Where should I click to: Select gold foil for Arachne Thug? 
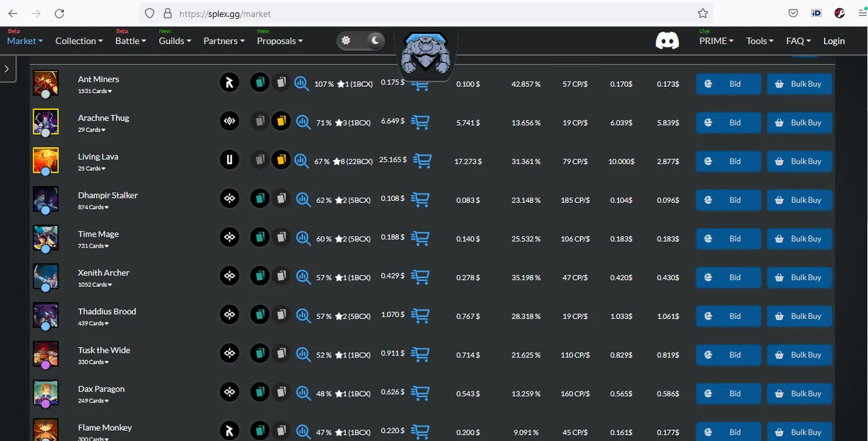(x=281, y=121)
